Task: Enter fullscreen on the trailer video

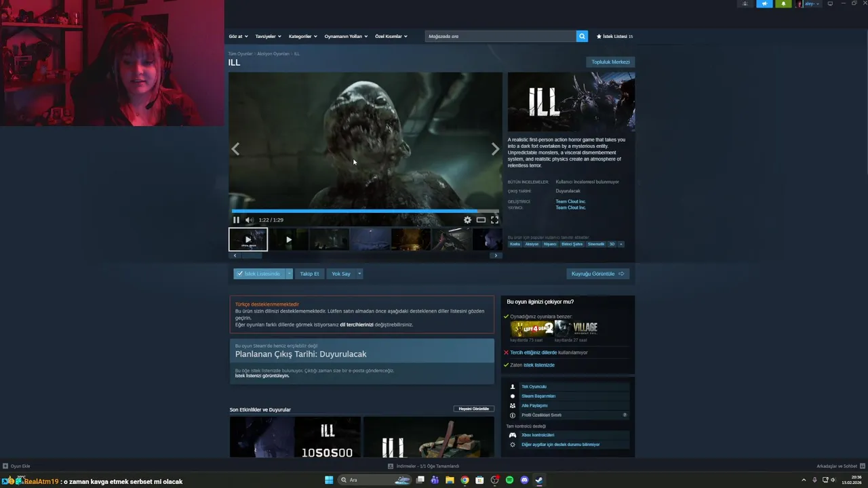Action: tap(494, 220)
